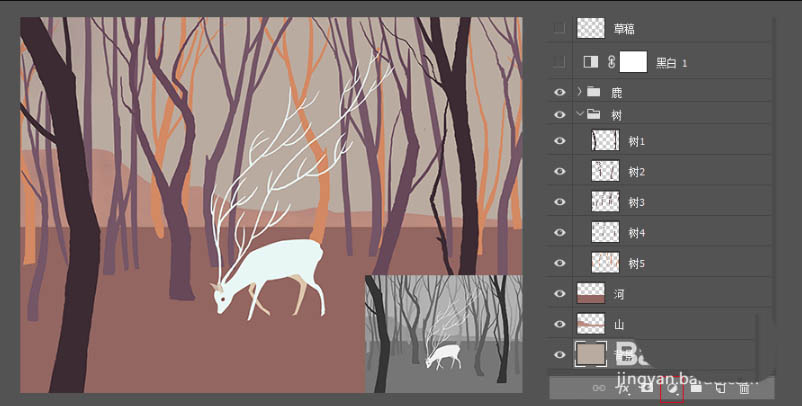Hide the 山 layer
This screenshot has height=406, width=802.
point(560,324)
